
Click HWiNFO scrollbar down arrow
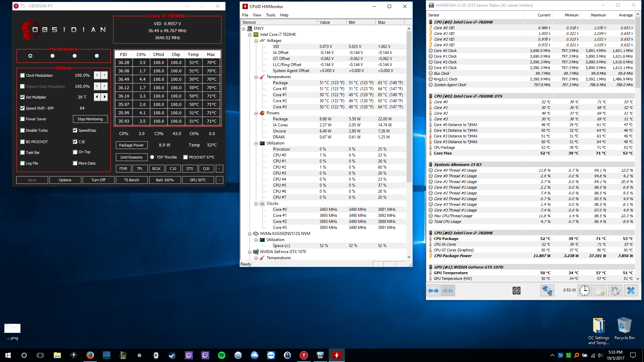638,279
